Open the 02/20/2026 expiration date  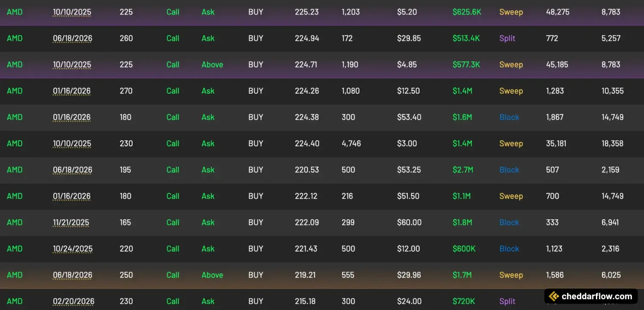point(73,301)
